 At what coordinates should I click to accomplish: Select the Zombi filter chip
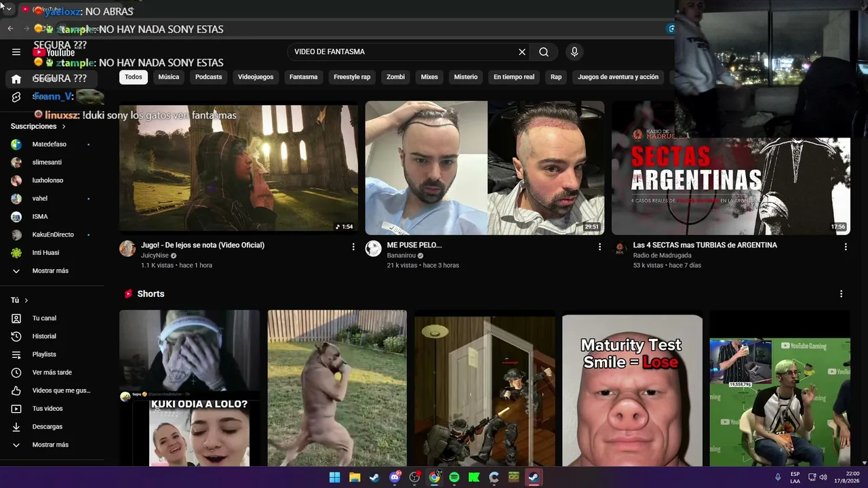(x=395, y=77)
